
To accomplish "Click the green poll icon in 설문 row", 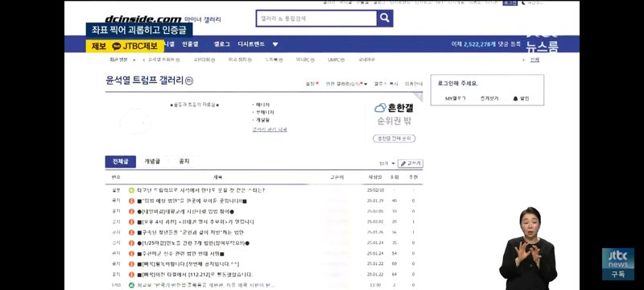I will [131, 190].
